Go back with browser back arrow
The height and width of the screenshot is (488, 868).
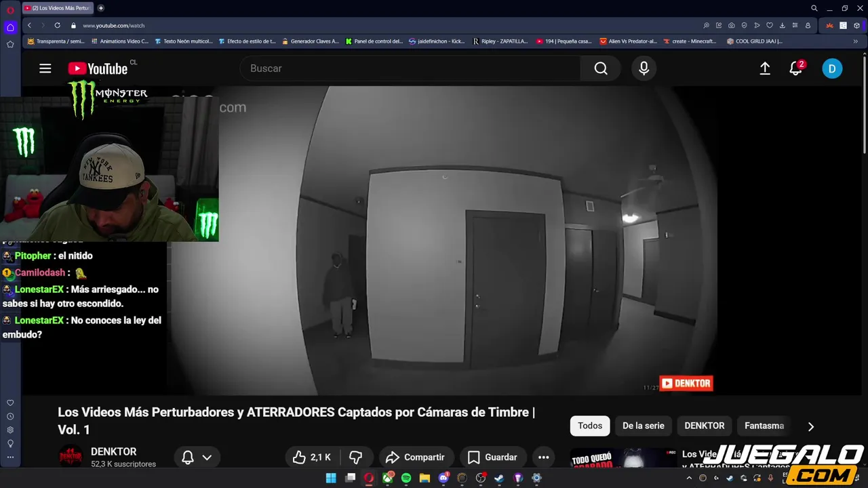(x=29, y=25)
